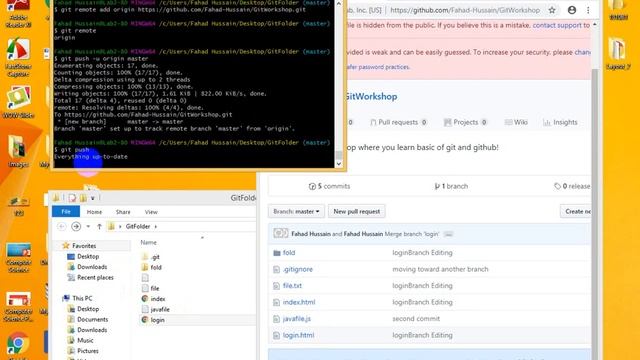Switch to the Projects tab
Viewport: 640px width, 360px height.
[x=465, y=122]
